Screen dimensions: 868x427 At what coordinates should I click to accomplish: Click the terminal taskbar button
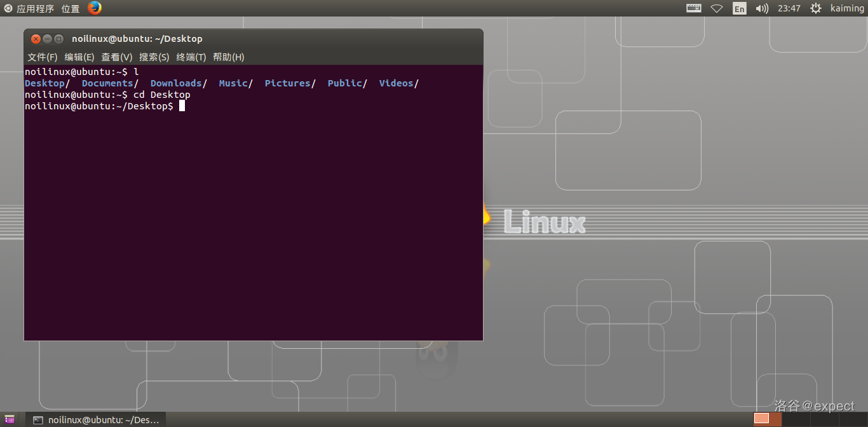97,419
